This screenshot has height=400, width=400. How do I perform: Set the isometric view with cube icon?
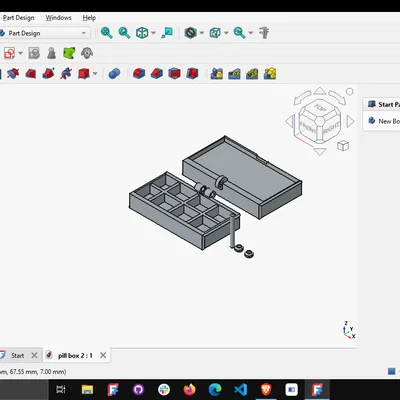coord(142,33)
